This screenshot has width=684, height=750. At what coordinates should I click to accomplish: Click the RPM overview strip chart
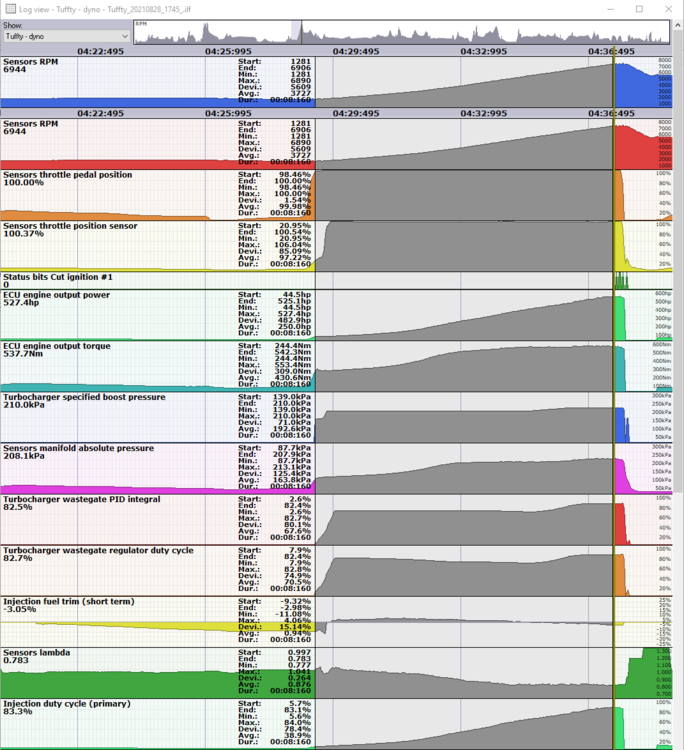(401, 33)
